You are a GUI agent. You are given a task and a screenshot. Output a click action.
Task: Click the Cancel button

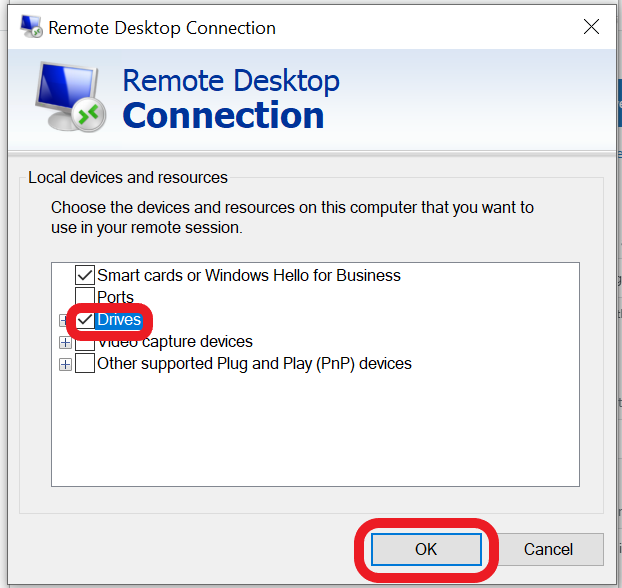tap(548, 549)
